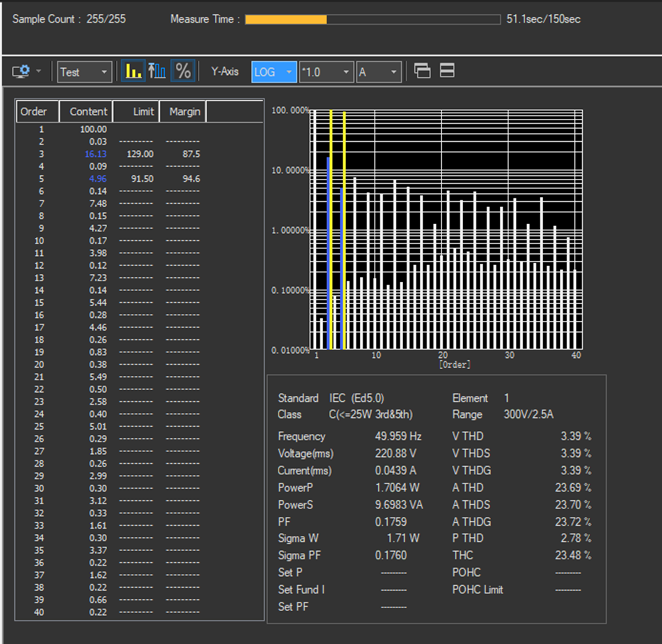Expand the arrow beside the display settings icon
Image resolution: width=662 pixels, height=644 pixels.
[38, 71]
